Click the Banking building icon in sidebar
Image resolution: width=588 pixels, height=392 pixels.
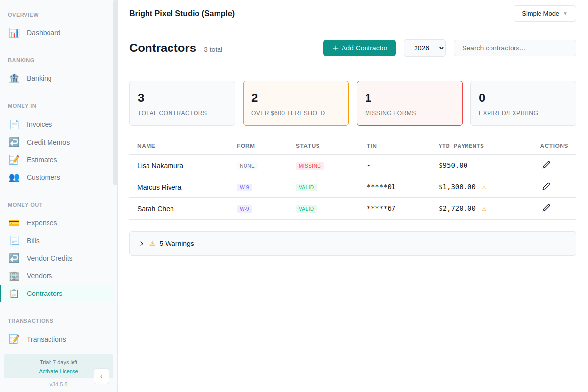coord(14,78)
